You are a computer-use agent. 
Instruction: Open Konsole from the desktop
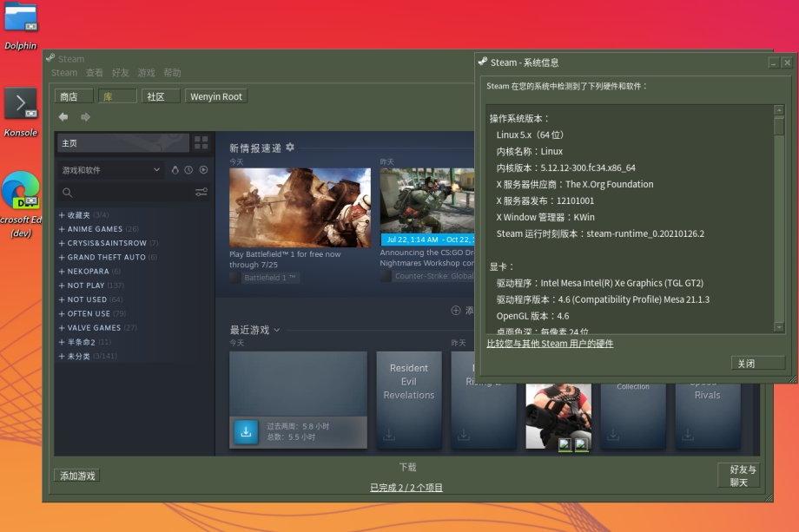click(21, 104)
